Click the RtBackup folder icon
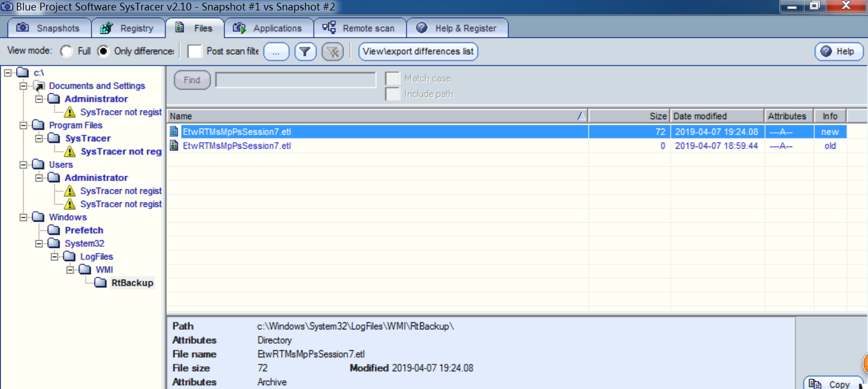The height and width of the screenshot is (389, 868). coord(101,283)
